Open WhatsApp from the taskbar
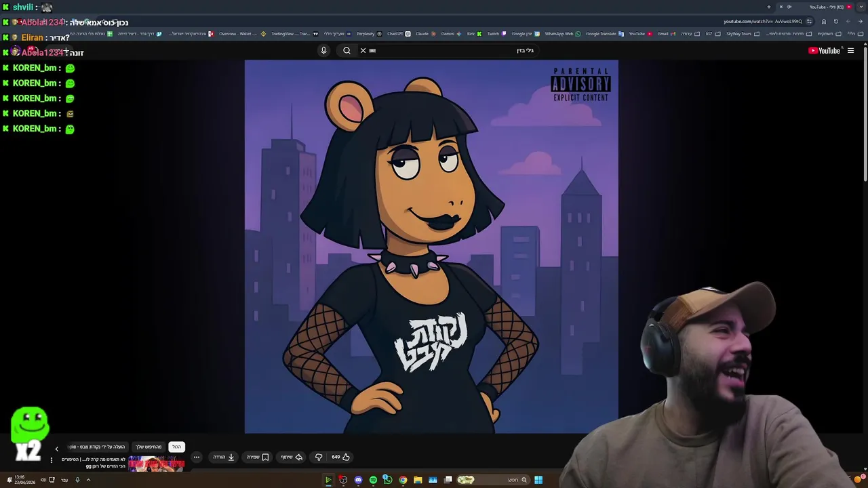Image resolution: width=868 pixels, height=488 pixels. pos(387,480)
